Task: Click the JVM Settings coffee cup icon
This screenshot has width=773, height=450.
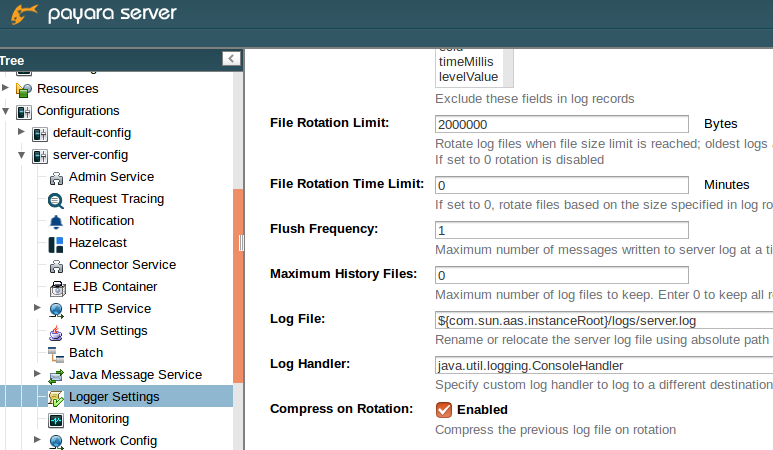Action: click(56, 333)
